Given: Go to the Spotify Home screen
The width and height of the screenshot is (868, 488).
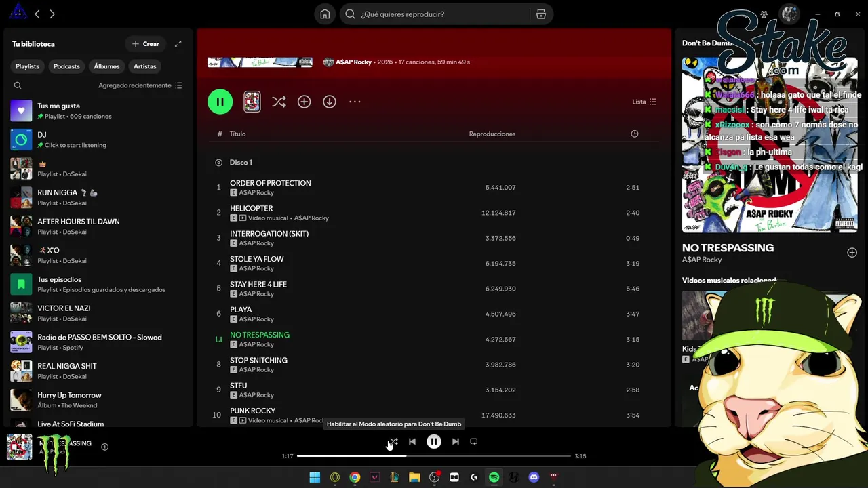Looking at the screenshot, I should coord(325,14).
